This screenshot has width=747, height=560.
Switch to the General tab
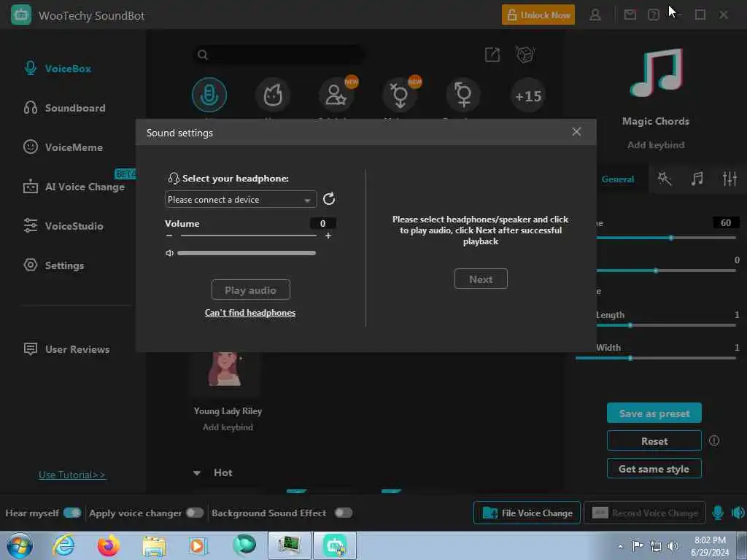[x=617, y=179]
